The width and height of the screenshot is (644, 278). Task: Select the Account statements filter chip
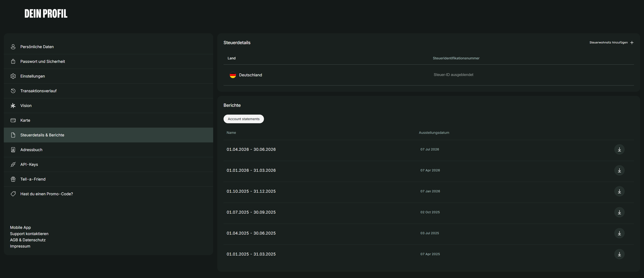click(x=244, y=119)
